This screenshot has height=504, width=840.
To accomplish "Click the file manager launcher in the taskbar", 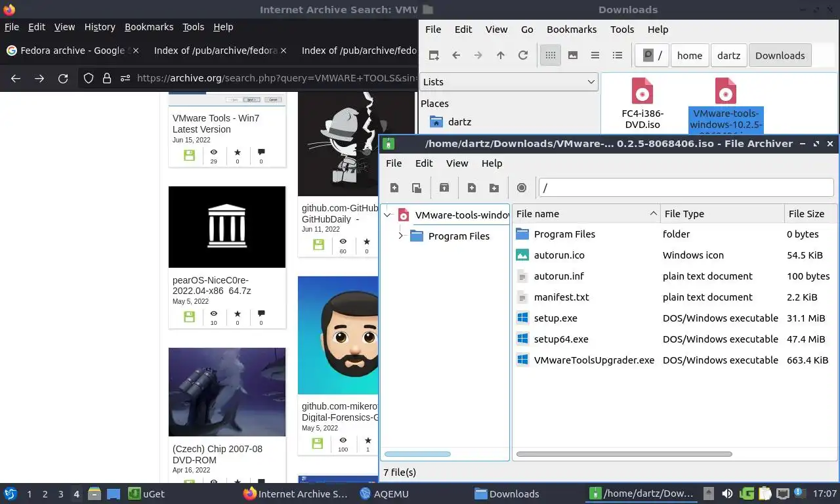I will click(x=94, y=493).
